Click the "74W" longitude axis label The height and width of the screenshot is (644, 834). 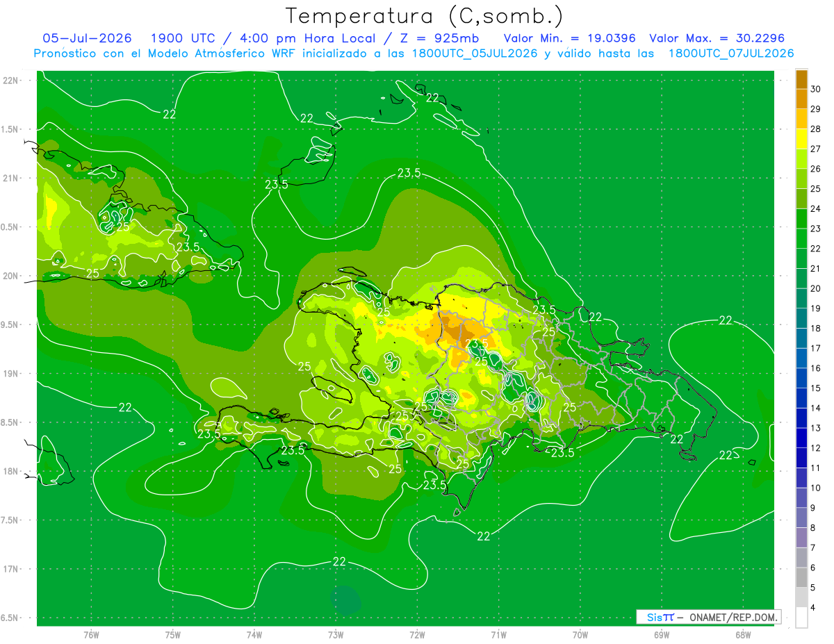tap(254, 634)
